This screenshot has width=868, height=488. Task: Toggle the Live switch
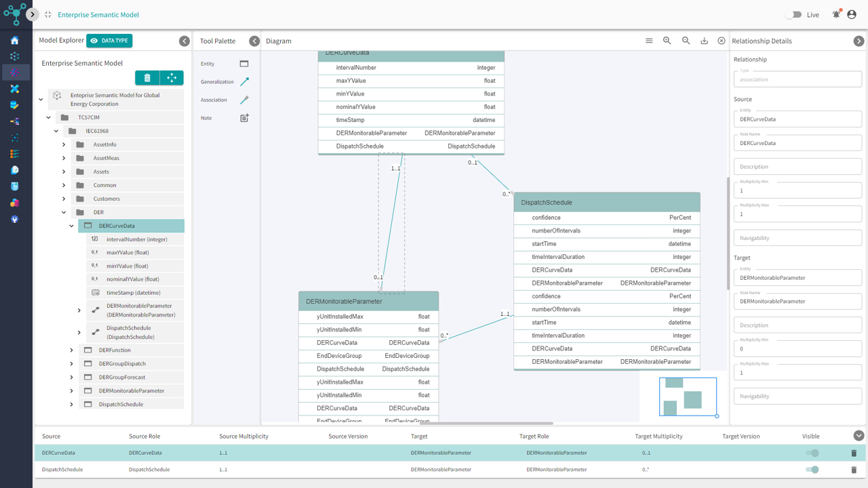click(793, 14)
